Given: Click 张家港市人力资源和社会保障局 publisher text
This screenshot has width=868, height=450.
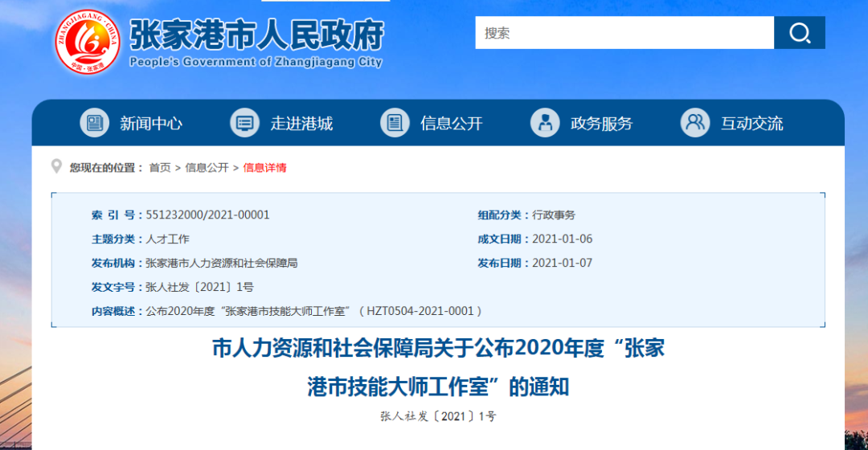Looking at the screenshot, I should 222,263.
